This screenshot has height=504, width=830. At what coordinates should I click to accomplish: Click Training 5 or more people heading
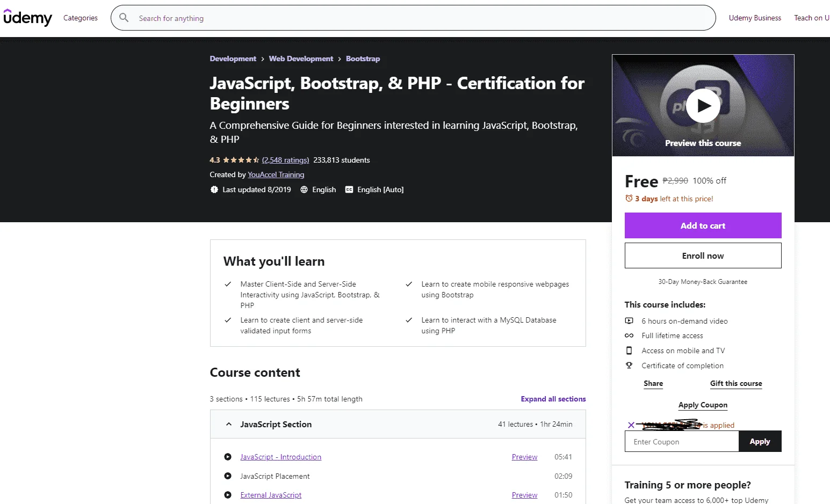[688, 485]
